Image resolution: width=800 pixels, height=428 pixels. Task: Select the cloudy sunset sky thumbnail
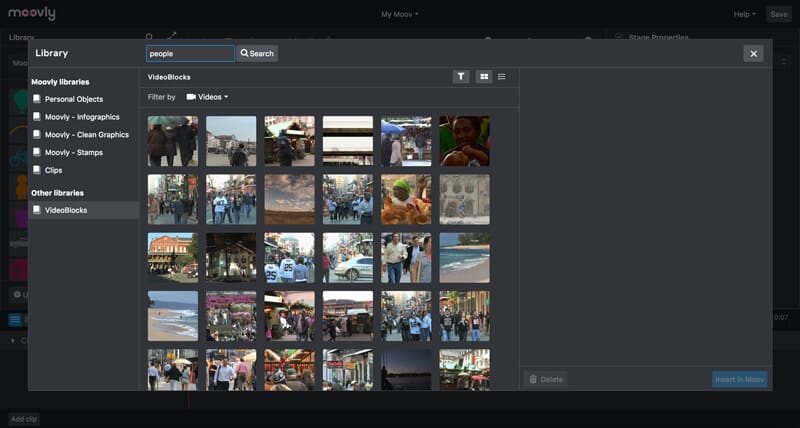click(x=289, y=199)
